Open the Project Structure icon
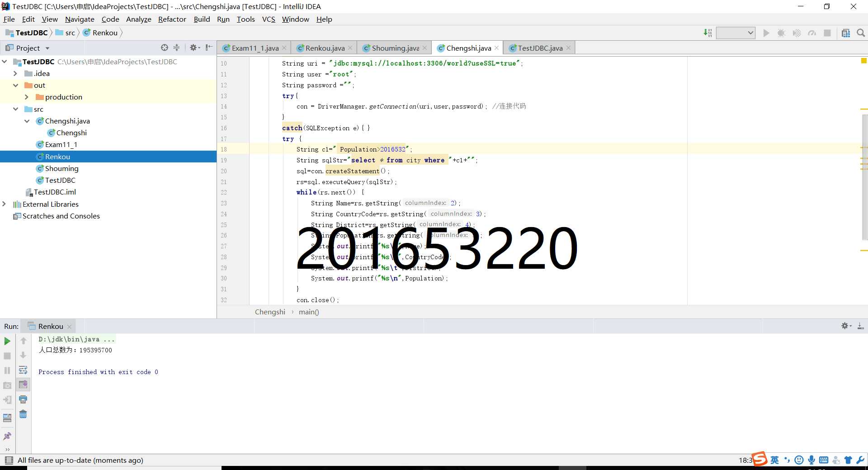868x470 pixels. (x=846, y=33)
